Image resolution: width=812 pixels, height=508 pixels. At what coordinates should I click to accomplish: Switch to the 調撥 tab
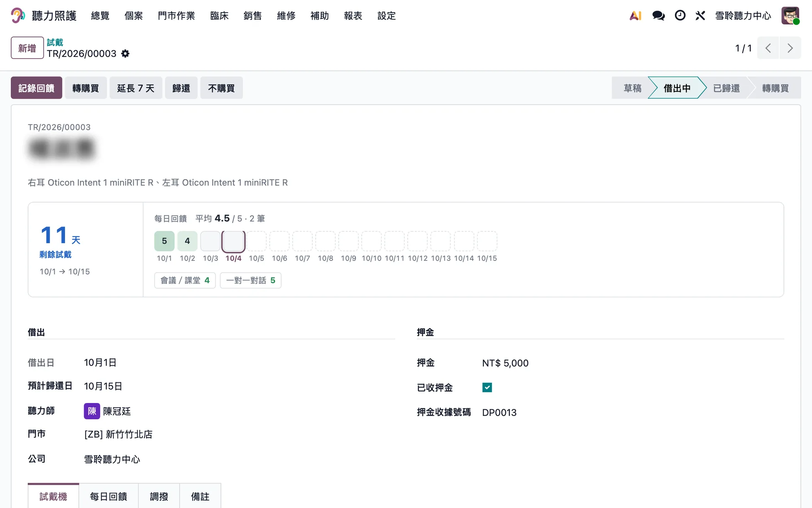point(159,496)
